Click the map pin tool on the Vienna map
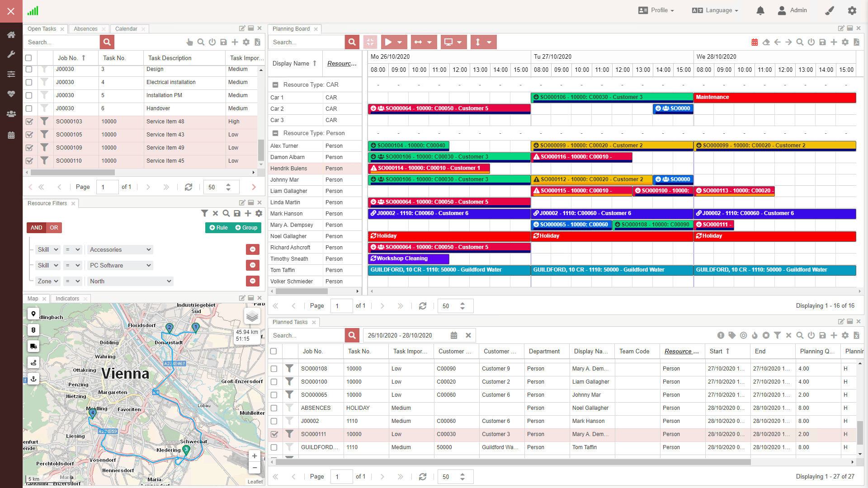Image resolution: width=868 pixels, height=488 pixels. pos(33,313)
